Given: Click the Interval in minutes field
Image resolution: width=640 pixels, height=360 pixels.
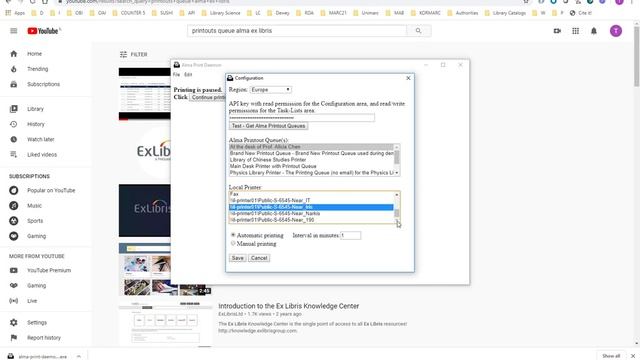Looking at the screenshot, I should pos(351,236).
